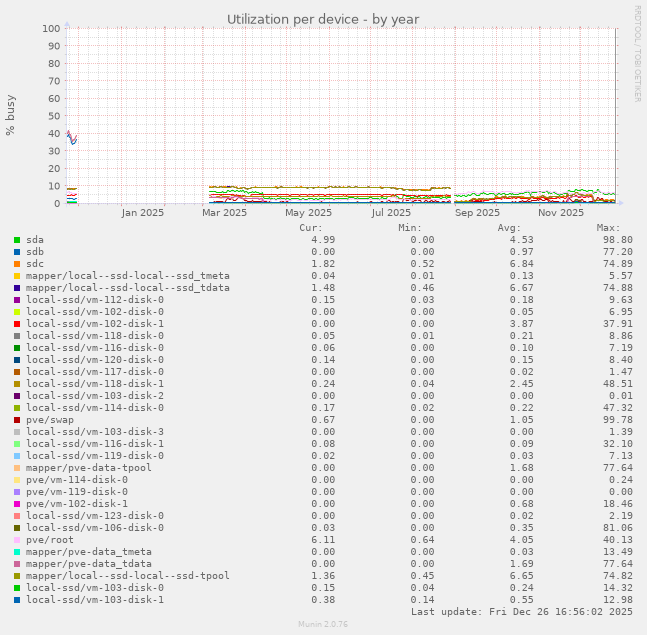Click 'mapper/pve-data-tpool' legend entry
Screen dimensions: 647x635
[x=89, y=468]
